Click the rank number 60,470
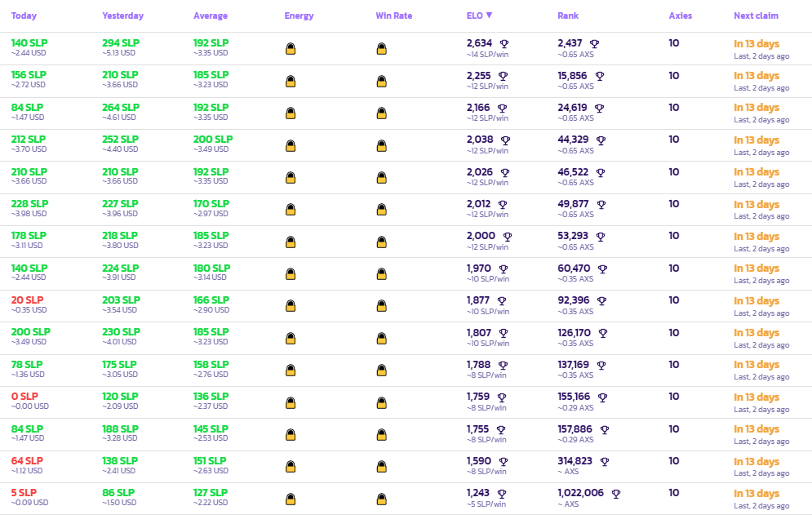Viewport: 812px width, 515px height. 574,268
